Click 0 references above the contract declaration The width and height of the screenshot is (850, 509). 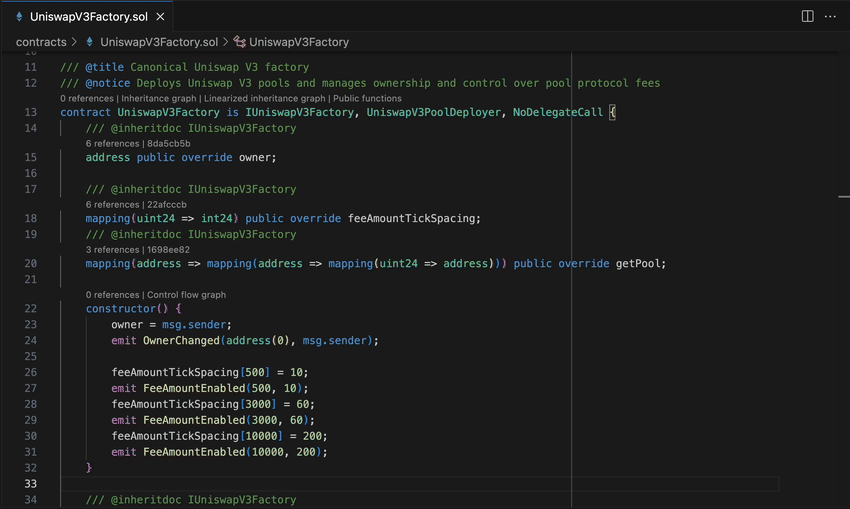click(x=87, y=99)
